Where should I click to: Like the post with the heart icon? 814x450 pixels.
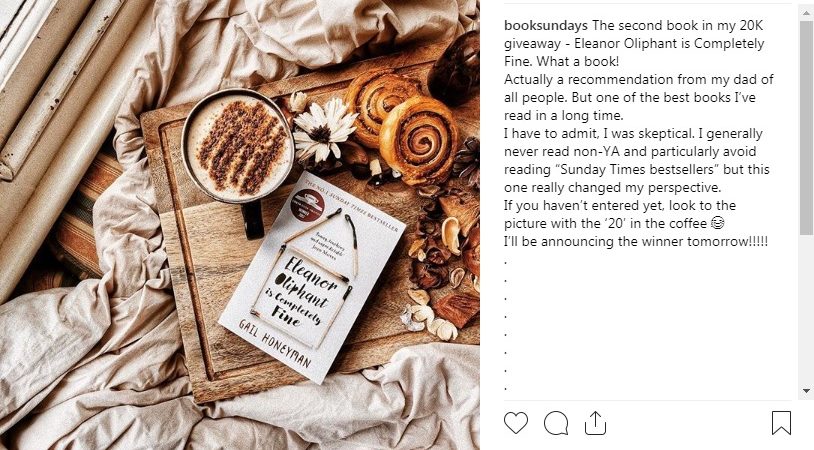coord(515,422)
